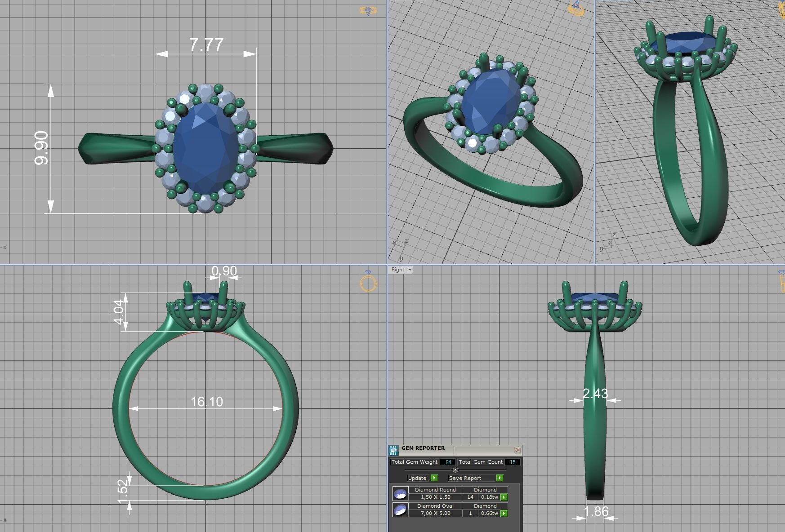Click the front-view ring icon in the lower-left viewport

(368, 281)
